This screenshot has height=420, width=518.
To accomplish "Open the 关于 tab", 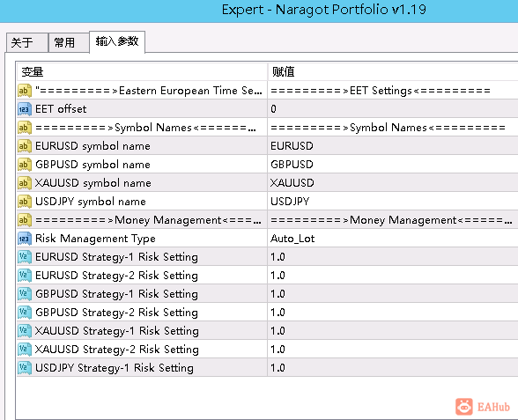I will [27, 42].
